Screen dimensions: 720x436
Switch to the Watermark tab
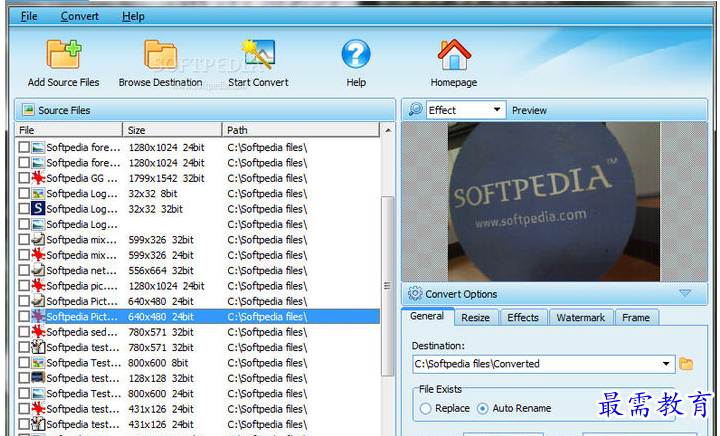point(580,318)
